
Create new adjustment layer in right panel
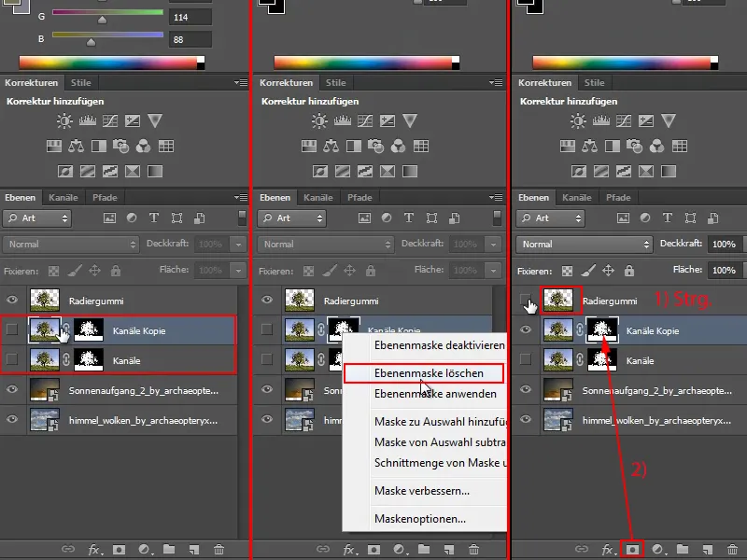(x=657, y=550)
